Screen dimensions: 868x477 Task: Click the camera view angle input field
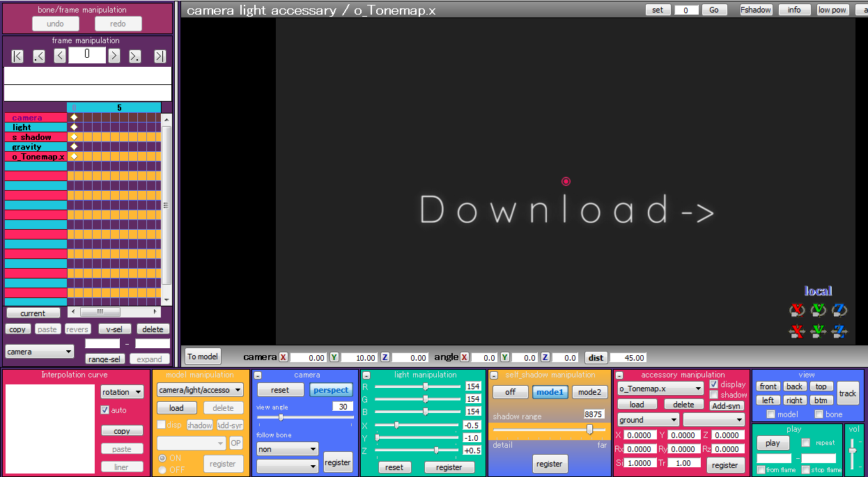tap(342, 407)
